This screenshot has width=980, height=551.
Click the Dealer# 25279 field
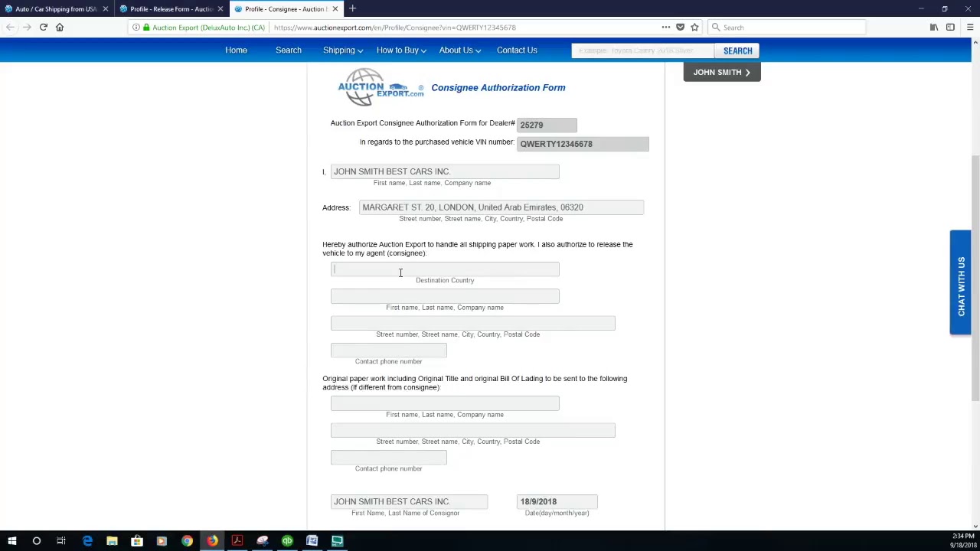547,125
